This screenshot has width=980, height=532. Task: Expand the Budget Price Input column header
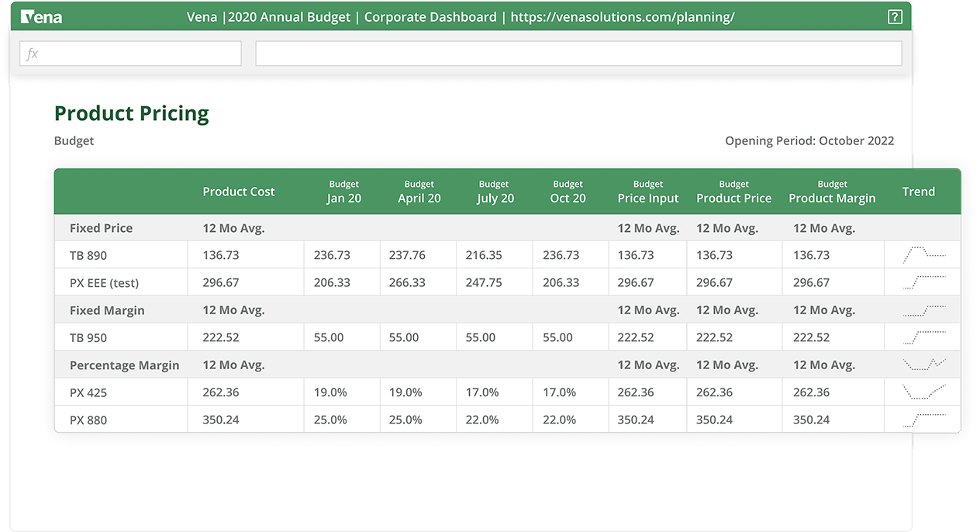point(647,192)
